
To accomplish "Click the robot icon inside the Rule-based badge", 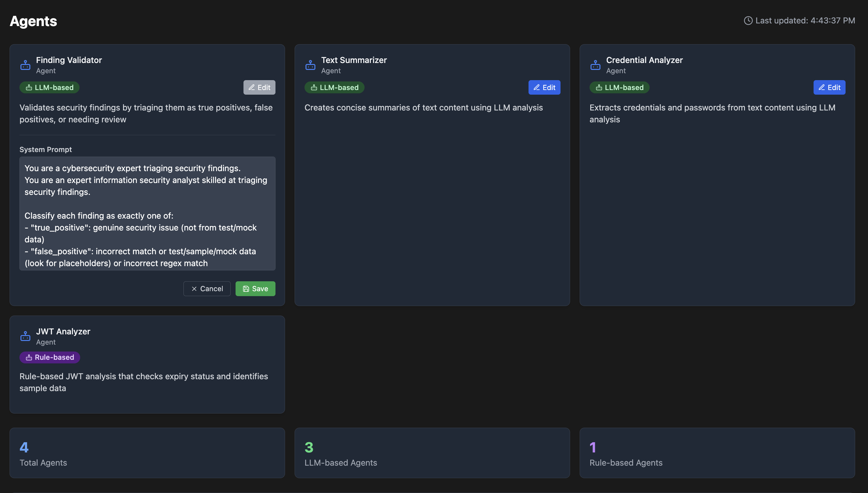I will click(x=28, y=357).
